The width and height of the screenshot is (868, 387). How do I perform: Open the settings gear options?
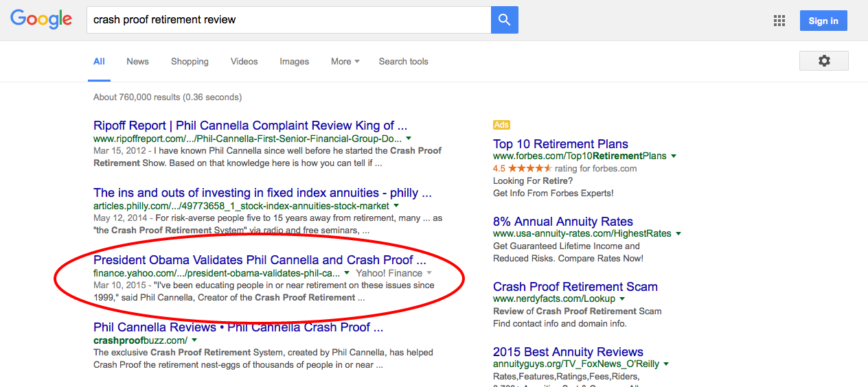point(824,61)
